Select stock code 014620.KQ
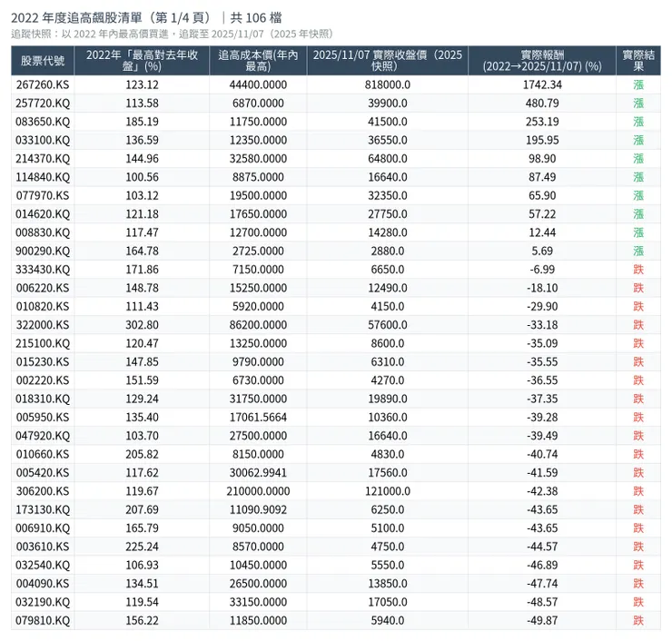Image resolution: width=672 pixels, height=641 pixels. 43,213
